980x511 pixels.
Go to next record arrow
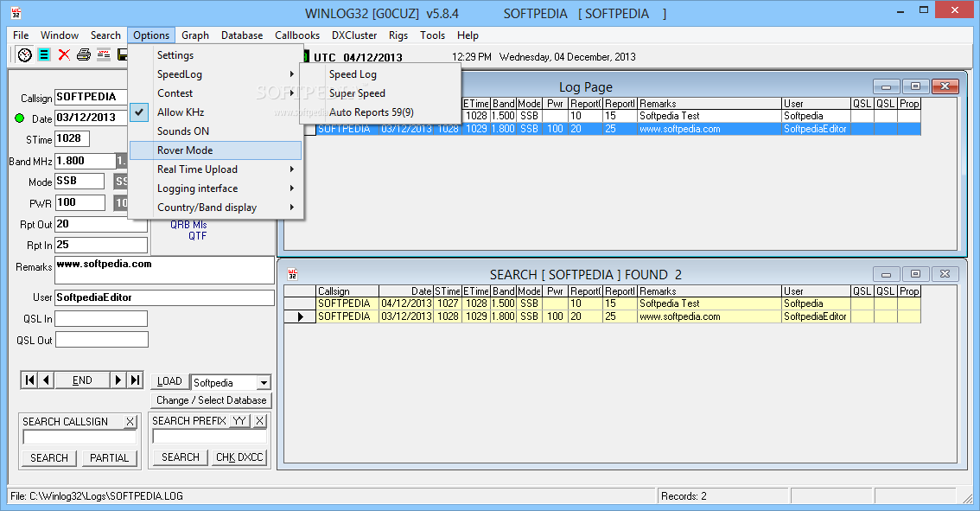(118, 380)
